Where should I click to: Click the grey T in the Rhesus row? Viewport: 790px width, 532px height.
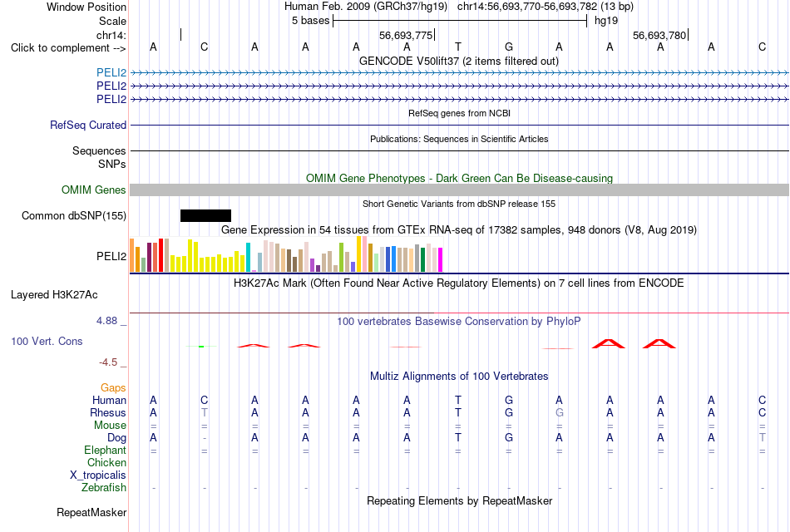tap(204, 412)
